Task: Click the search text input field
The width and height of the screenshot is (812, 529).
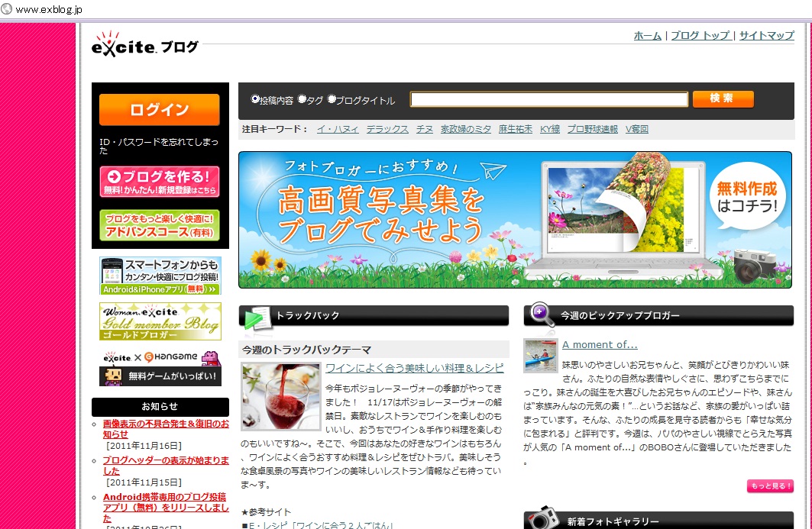Action: pos(549,99)
